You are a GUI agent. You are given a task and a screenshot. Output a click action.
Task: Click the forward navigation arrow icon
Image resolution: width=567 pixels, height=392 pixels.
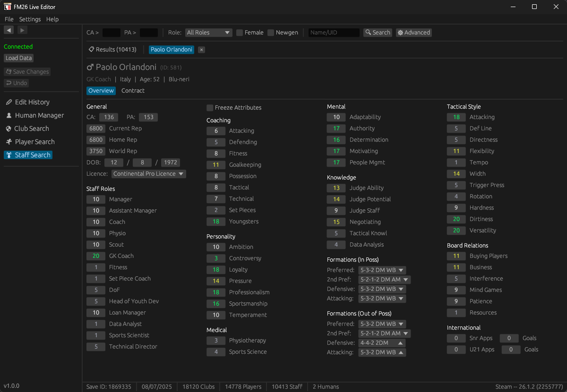click(22, 30)
